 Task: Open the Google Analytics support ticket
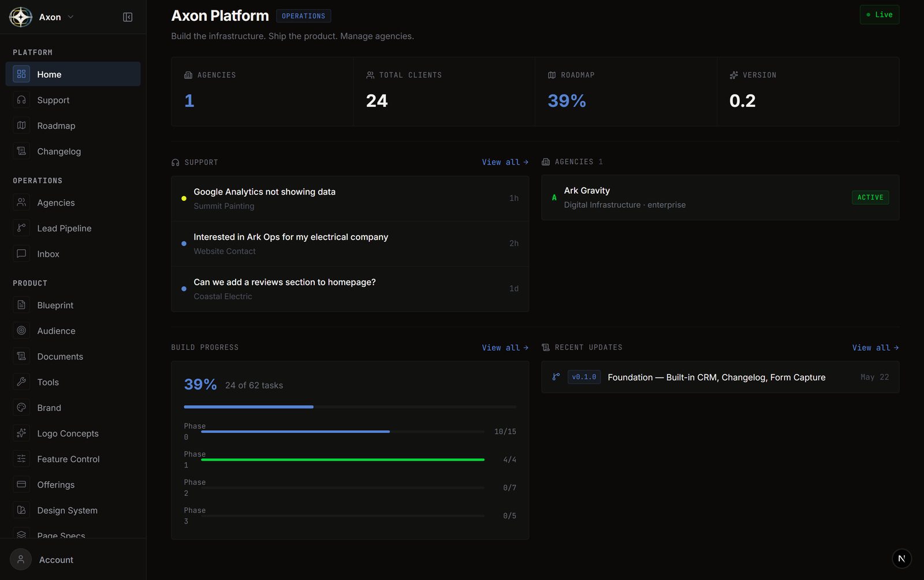tap(350, 199)
